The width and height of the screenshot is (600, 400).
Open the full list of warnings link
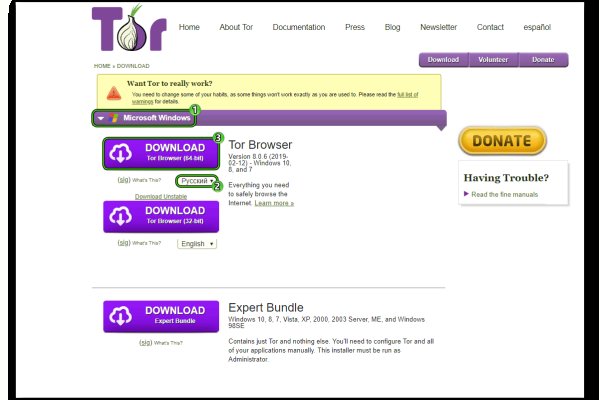tap(405, 93)
